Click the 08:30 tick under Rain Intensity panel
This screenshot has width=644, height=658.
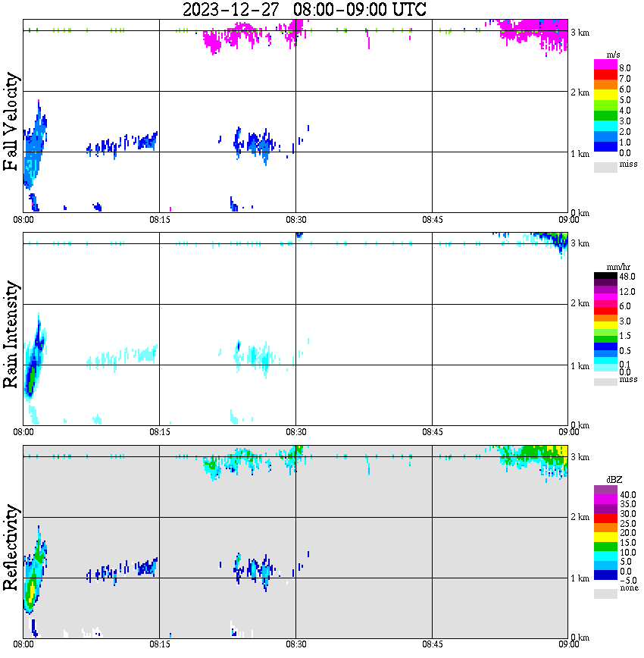point(295,433)
